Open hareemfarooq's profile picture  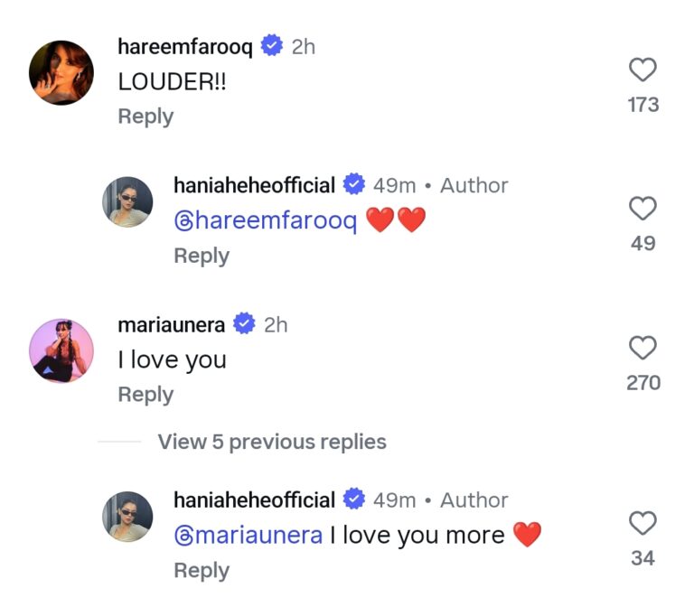pos(61,72)
